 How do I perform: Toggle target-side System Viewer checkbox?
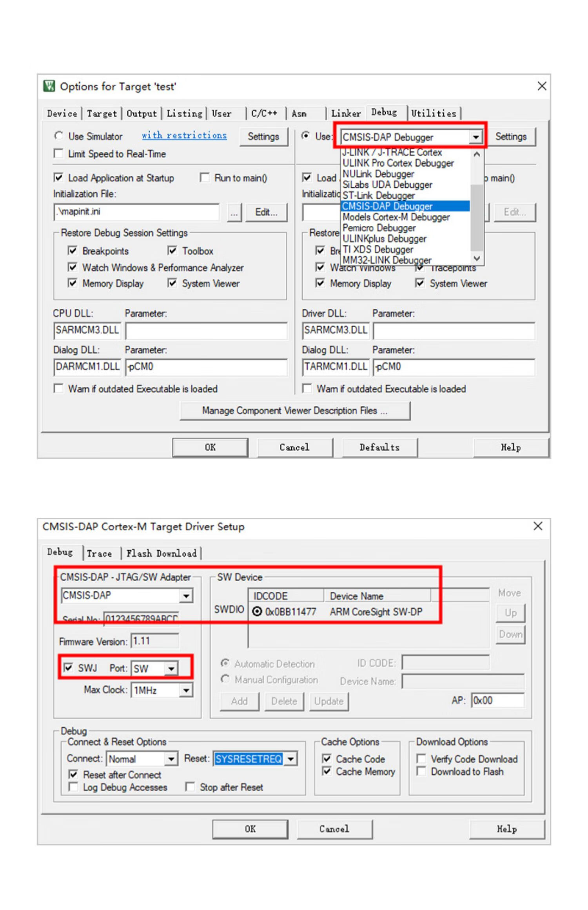[420, 283]
